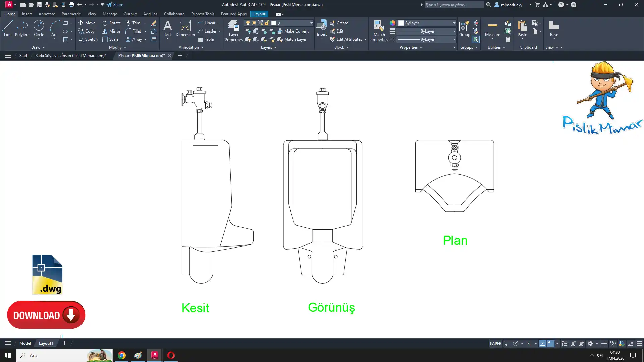Click the Make Current button

point(293,31)
